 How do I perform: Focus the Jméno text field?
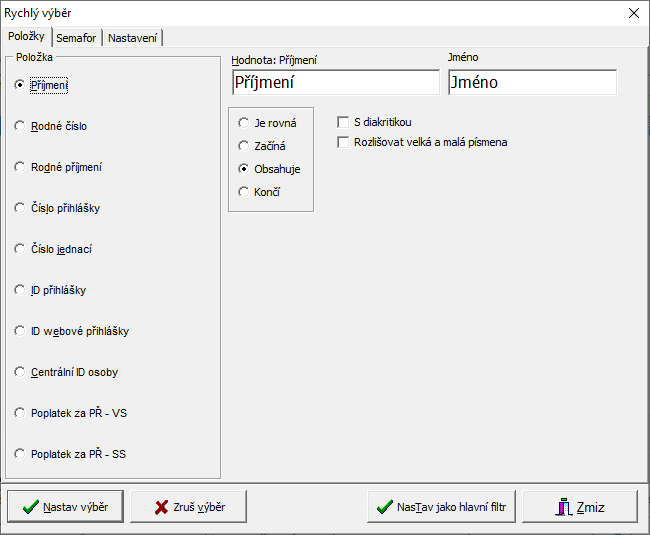[x=531, y=83]
